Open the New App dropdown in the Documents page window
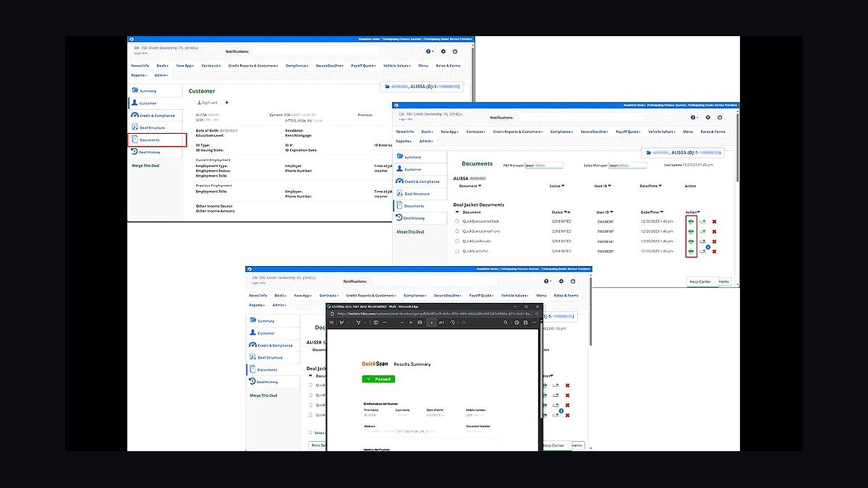868x488 pixels. tap(449, 132)
